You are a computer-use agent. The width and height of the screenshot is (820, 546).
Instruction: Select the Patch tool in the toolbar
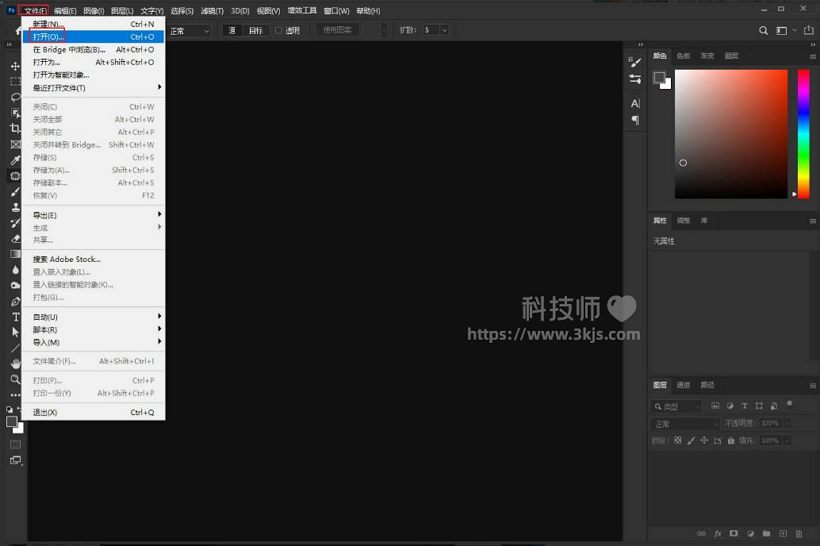[x=15, y=176]
